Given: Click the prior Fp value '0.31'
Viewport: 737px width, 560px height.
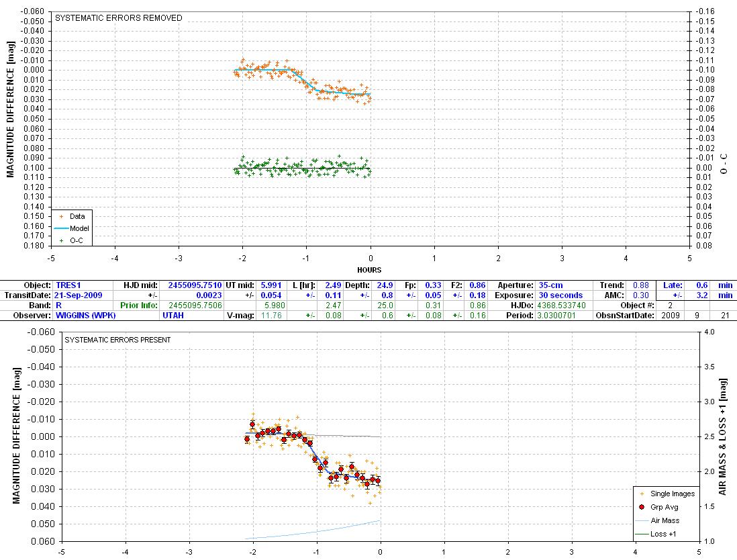Looking at the screenshot, I should (x=433, y=305).
